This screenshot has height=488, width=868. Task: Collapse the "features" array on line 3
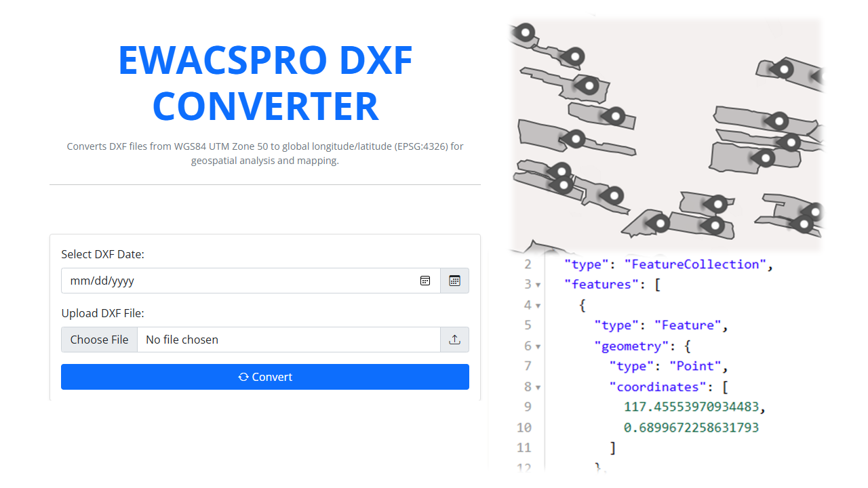pos(538,285)
